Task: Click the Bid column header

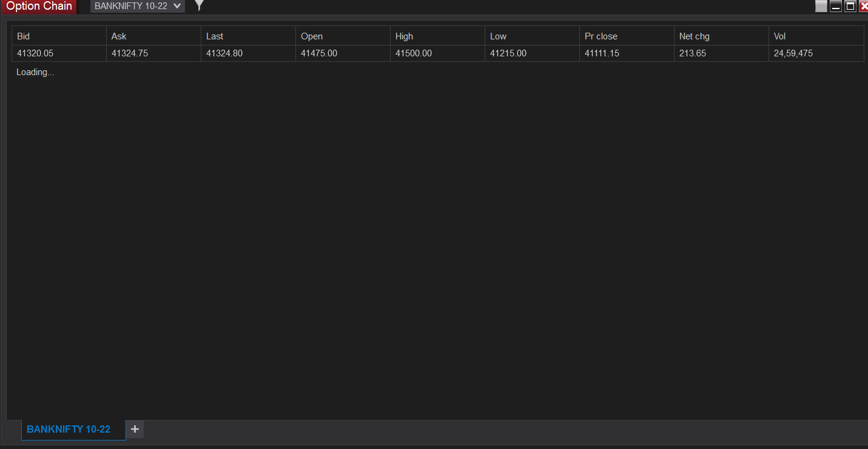Action: coord(59,36)
